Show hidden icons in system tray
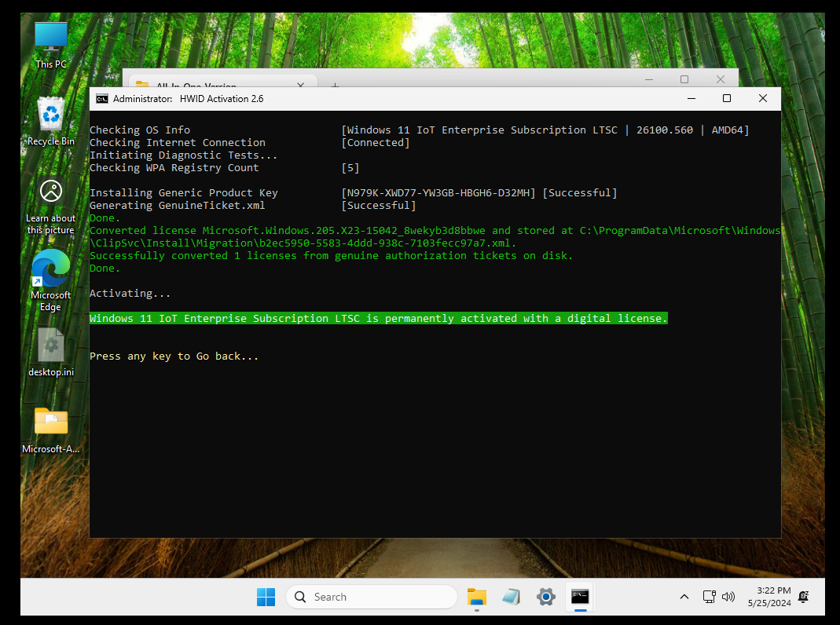This screenshot has width=840, height=625. (684, 597)
